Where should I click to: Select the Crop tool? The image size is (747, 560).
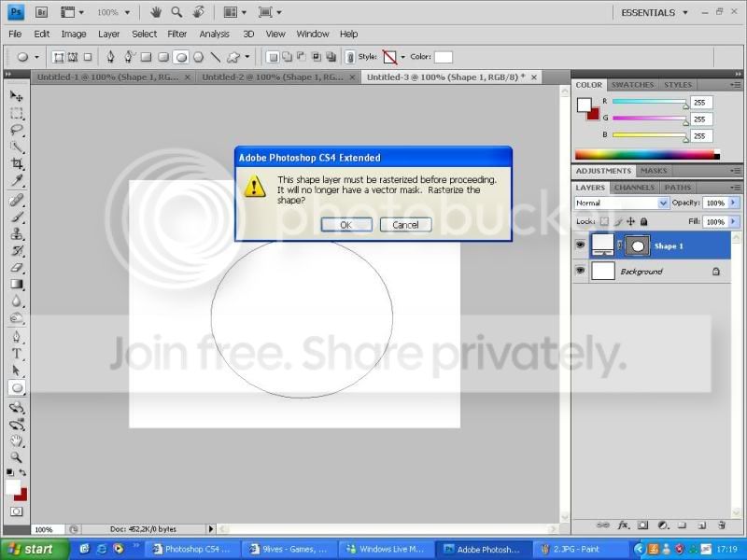pyautogui.click(x=17, y=164)
